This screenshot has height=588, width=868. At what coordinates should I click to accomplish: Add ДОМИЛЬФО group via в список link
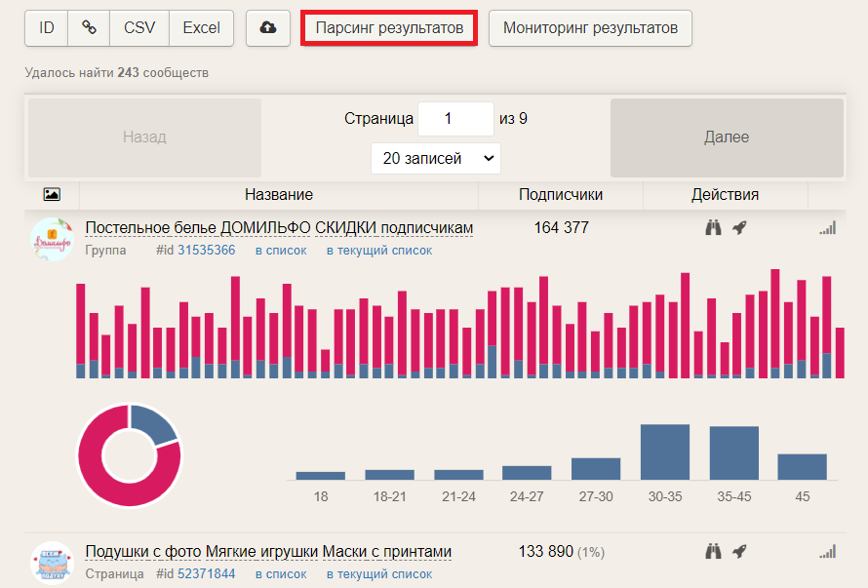(280, 250)
